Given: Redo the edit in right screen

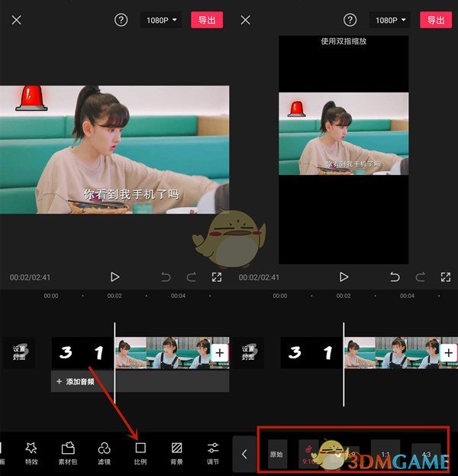Looking at the screenshot, I should point(421,277).
